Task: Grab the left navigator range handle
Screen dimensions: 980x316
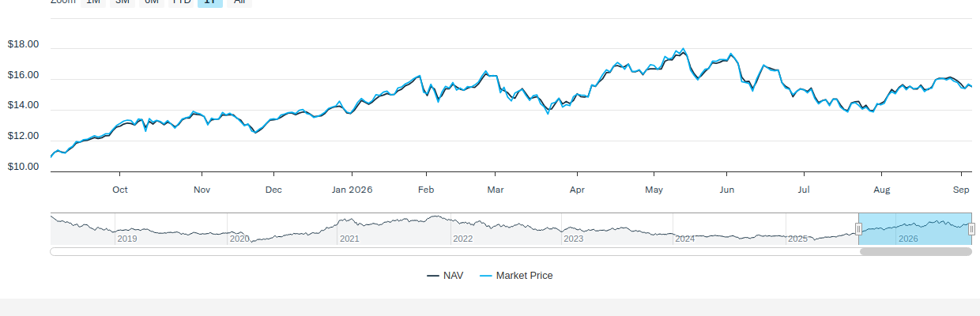Action: (x=859, y=229)
